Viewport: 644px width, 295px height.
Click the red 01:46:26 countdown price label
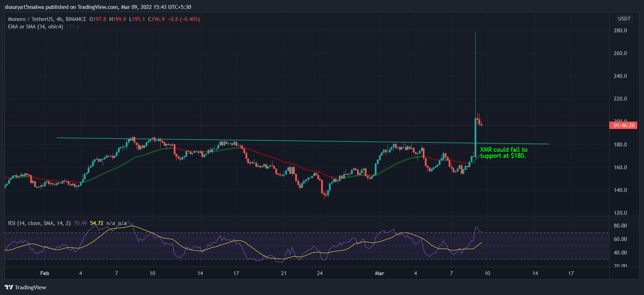tap(623, 125)
